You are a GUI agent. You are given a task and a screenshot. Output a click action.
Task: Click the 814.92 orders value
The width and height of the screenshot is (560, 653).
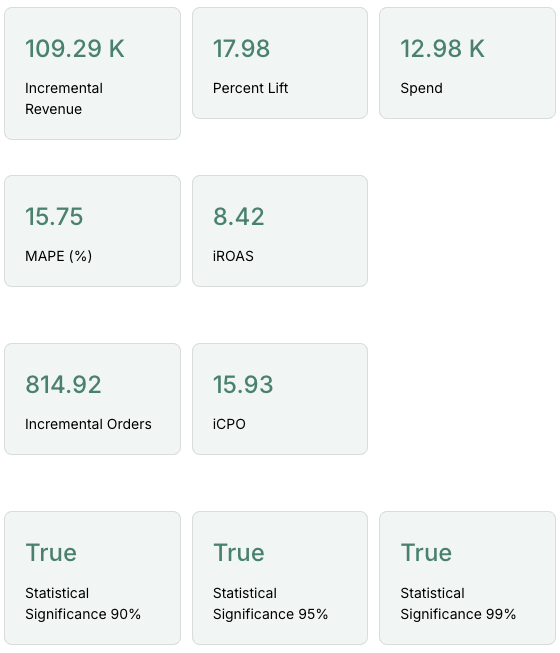click(63, 384)
